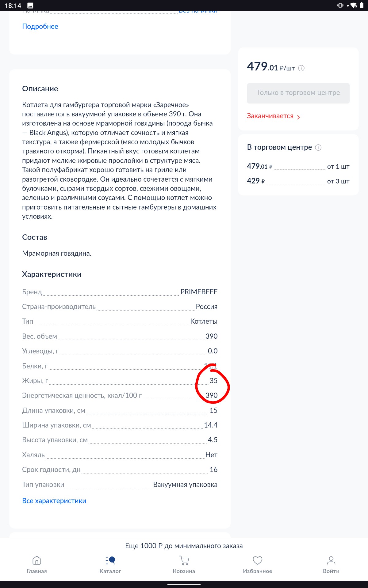Tap the info icon beside В торговом центре
This screenshot has width=368, height=588.
[x=318, y=148]
